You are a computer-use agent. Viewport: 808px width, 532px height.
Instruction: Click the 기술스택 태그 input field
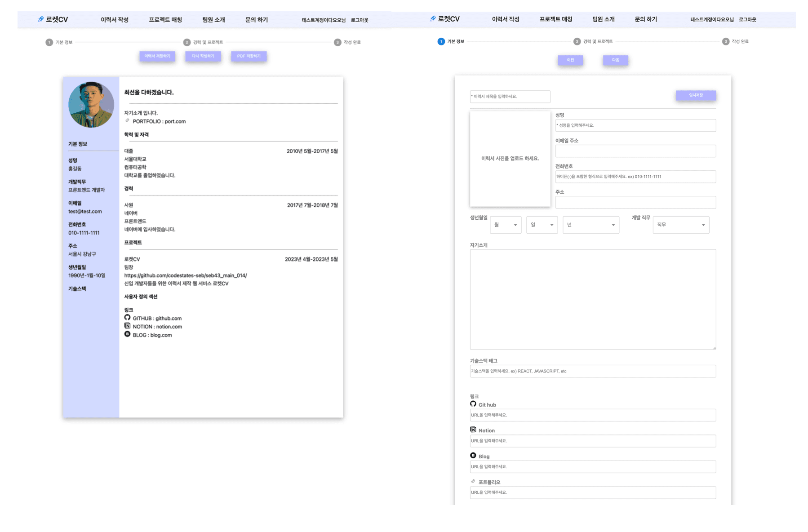point(593,371)
